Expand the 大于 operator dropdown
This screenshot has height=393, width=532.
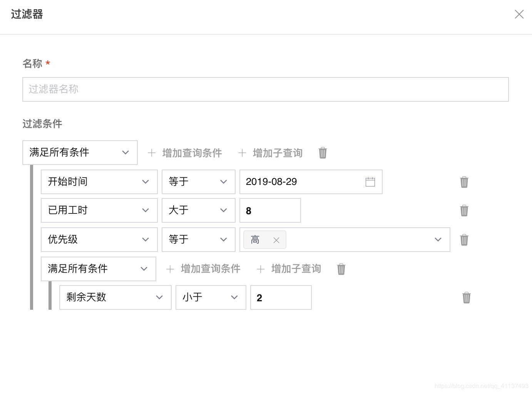(x=223, y=210)
